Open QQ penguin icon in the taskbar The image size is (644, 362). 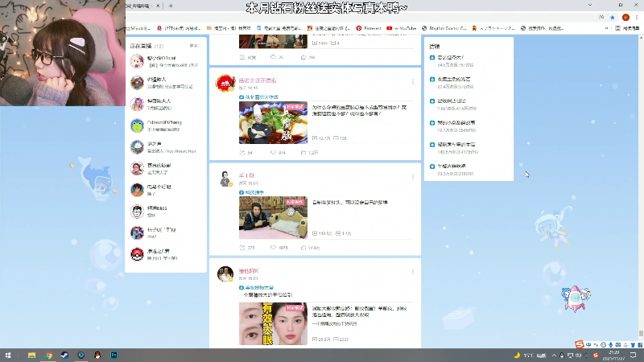point(97,355)
